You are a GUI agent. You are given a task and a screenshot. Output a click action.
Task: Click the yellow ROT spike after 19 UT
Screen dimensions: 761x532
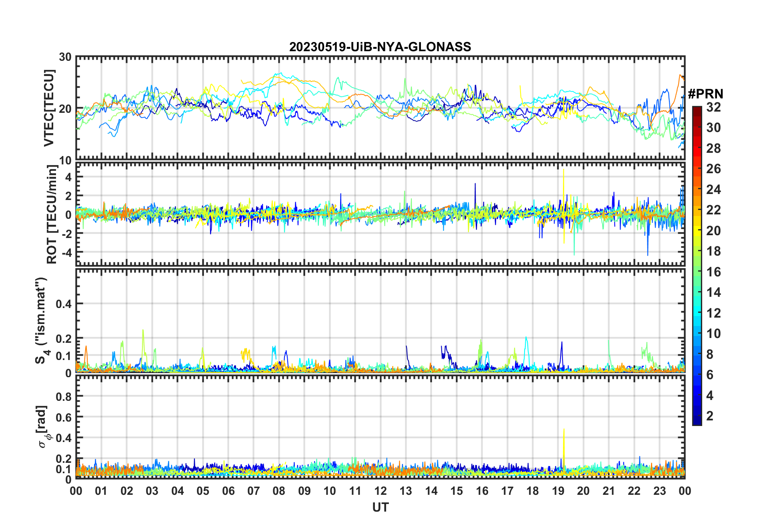[x=563, y=206]
